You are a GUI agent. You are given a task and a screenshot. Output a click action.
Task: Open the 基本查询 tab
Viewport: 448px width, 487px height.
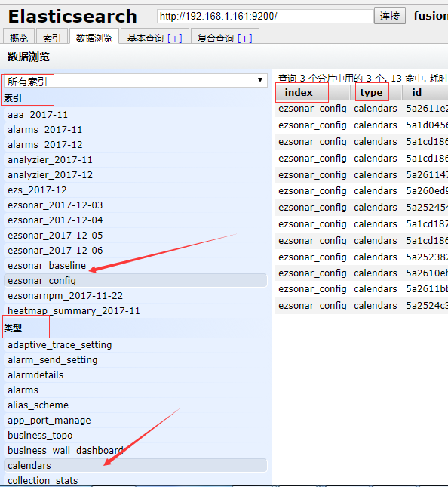[x=155, y=37]
